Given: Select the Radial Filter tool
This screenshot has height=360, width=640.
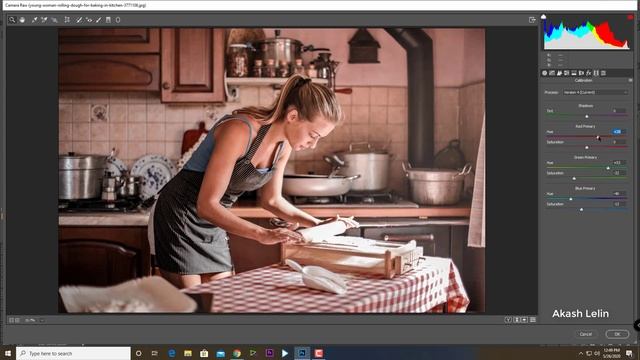Looking at the screenshot, I should tap(118, 20).
